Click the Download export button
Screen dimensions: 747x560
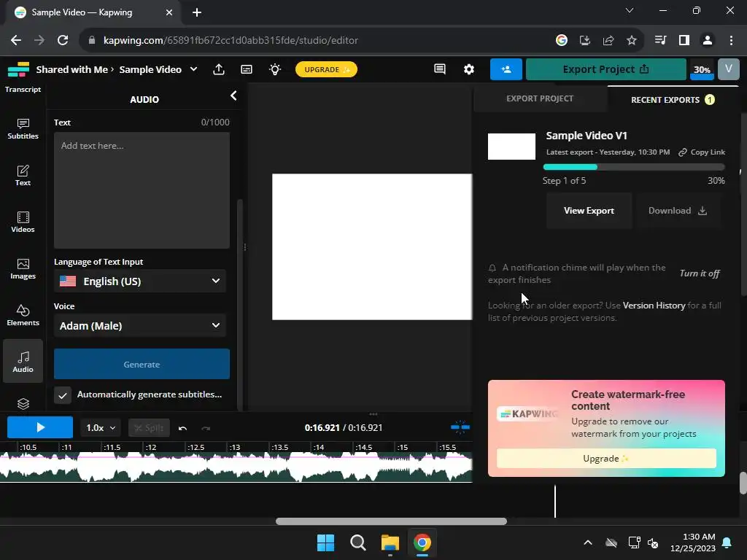click(677, 211)
